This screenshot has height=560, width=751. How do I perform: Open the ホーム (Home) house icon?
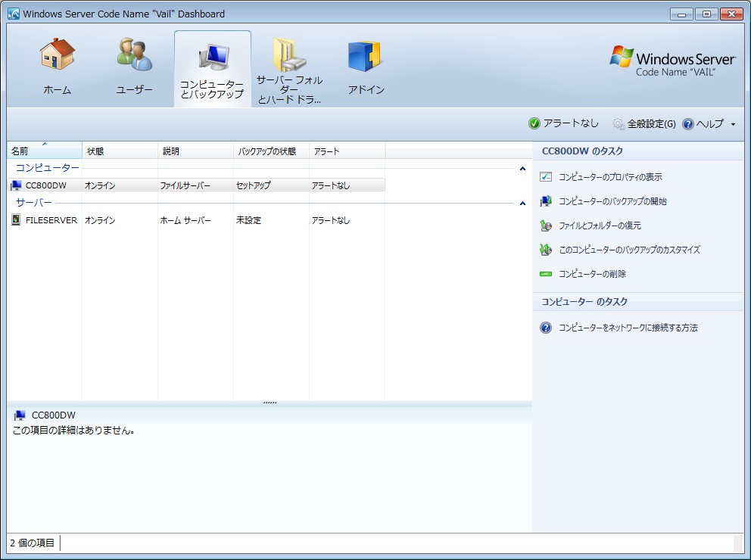click(57, 54)
